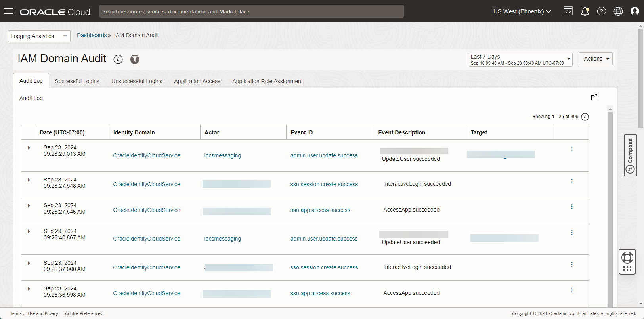This screenshot has height=319, width=644.
Task: Click the page vertical scrollbar thumb
Action: point(640,78)
